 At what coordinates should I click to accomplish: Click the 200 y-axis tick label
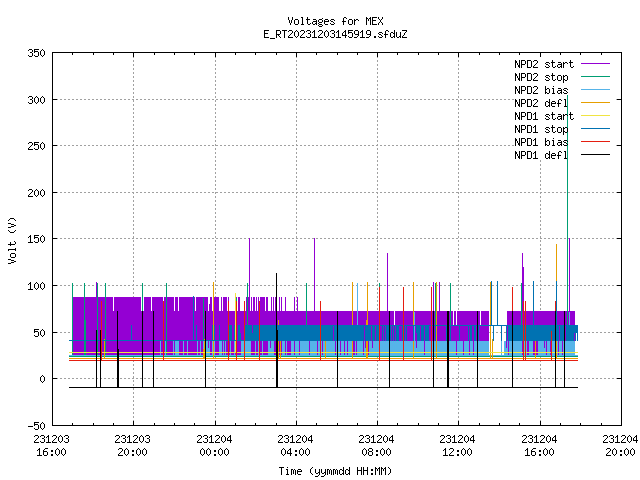[36, 193]
